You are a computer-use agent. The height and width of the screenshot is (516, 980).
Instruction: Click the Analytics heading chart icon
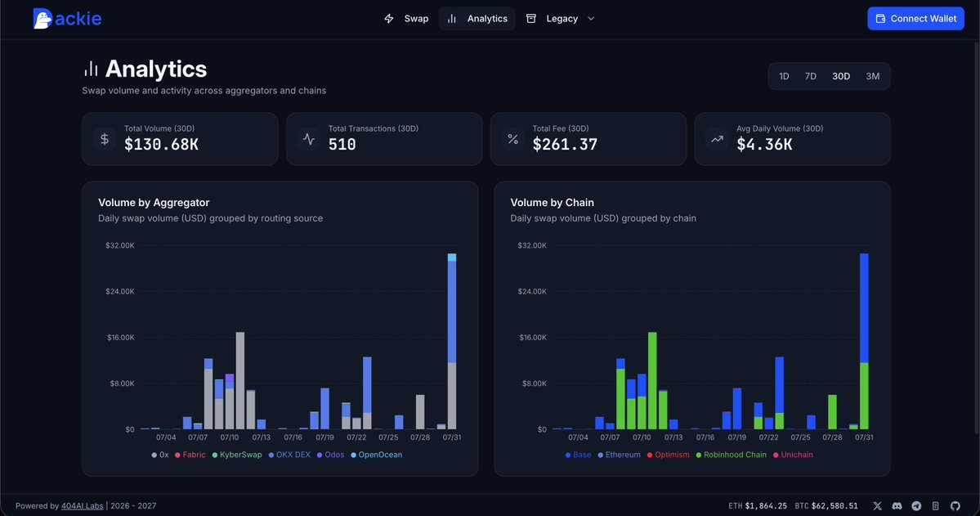92,69
